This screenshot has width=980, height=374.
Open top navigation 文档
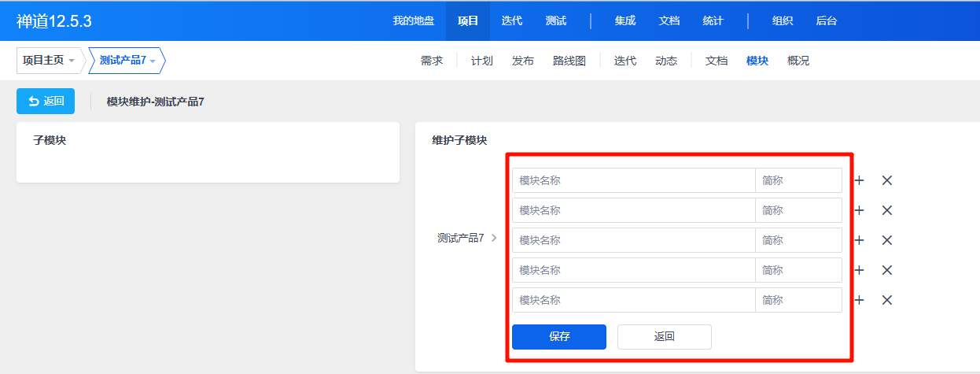click(669, 21)
